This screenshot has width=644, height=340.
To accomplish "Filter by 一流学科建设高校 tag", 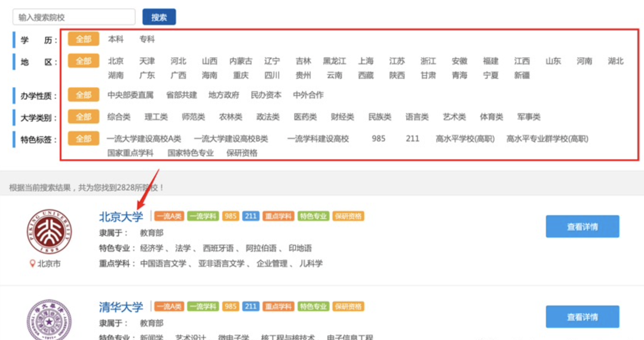I will tap(318, 139).
